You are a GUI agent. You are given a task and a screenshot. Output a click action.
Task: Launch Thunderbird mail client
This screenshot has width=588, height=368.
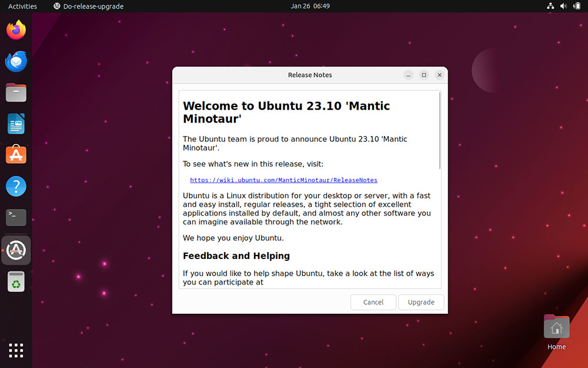16,61
